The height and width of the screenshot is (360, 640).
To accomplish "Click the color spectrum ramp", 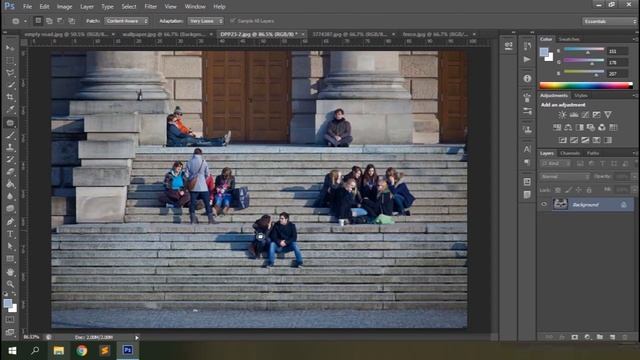I will pos(586,86).
